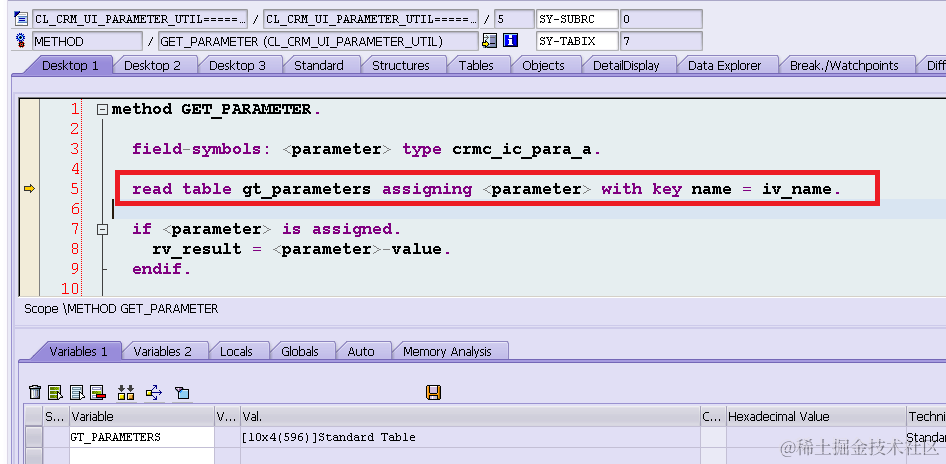946x464 pixels.
Task: Select the Memory Analysis tab
Action: click(x=447, y=351)
